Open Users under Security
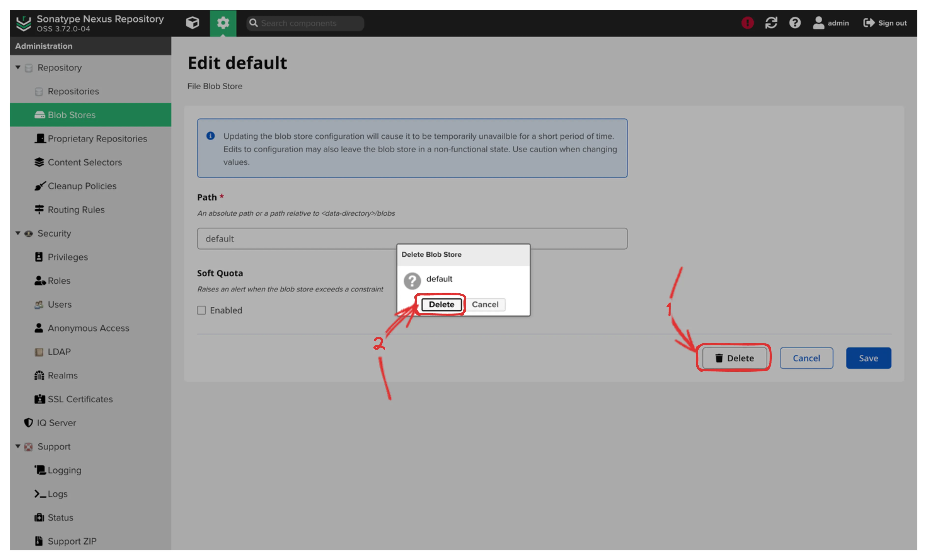The height and width of the screenshot is (560, 927). (59, 304)
